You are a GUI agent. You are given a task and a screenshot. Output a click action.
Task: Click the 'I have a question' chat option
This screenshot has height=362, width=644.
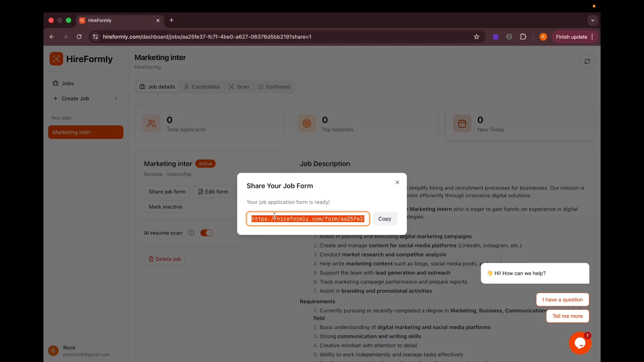tap(562, 300)
